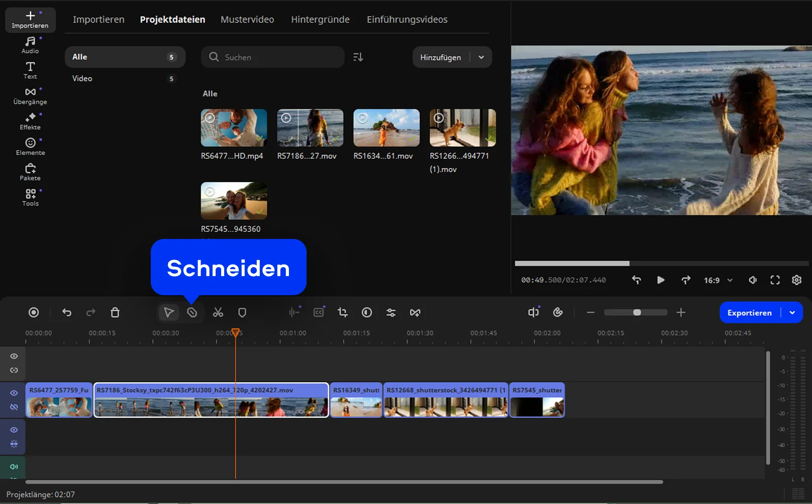Screen dimensions: 812x504
Task: Open the Effekte panel in the sidebar
Action: (x=30, y=121)
